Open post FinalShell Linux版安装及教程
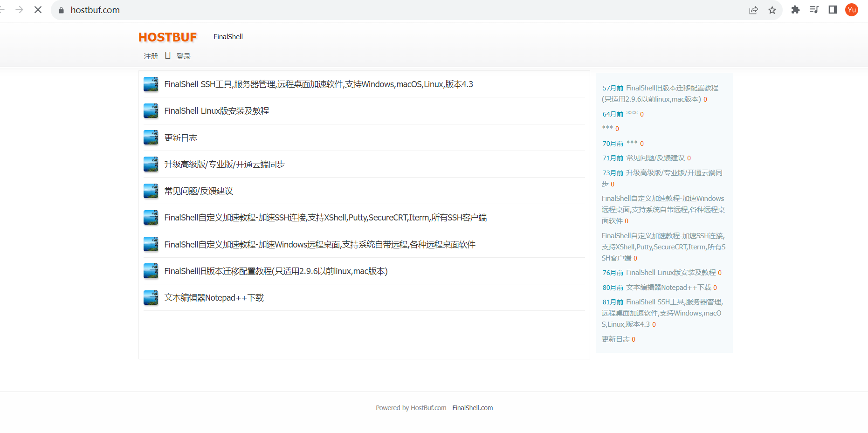The height and width of the screenshot is (433, 868). [217, 111]
